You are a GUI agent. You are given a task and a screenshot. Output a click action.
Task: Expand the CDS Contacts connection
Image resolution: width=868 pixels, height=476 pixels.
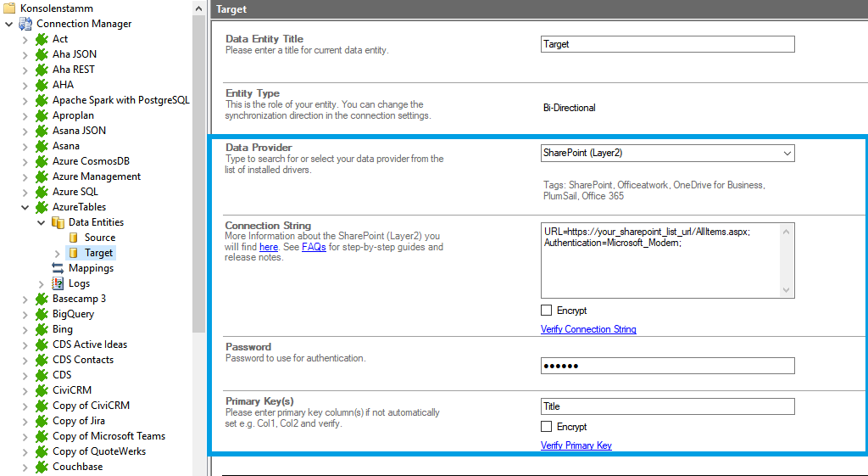(25, 361)
